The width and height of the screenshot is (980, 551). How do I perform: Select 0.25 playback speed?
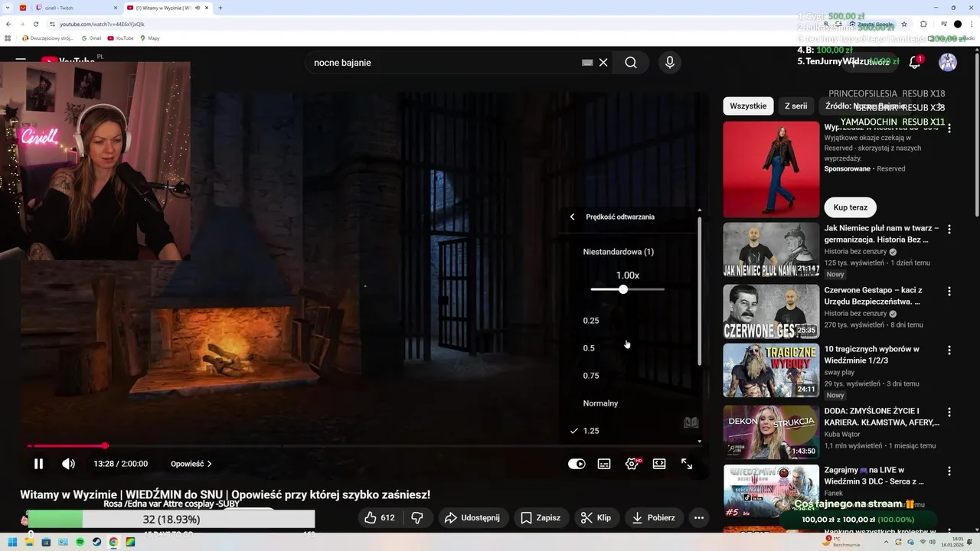pyautogui.click(x=591, y=321)
